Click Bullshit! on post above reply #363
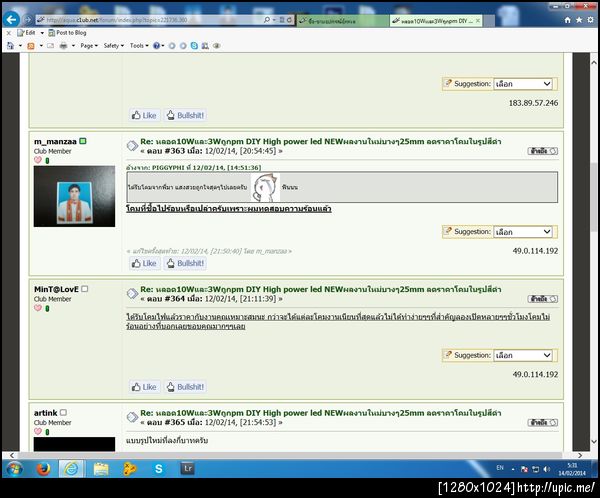The height and width of the screenshot is (498, 600). [x=186, y=115]
